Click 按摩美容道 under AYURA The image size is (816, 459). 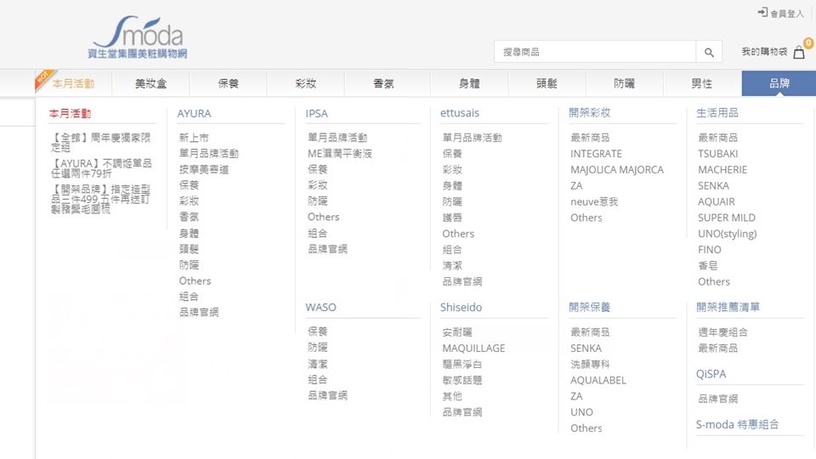(204, 169)
